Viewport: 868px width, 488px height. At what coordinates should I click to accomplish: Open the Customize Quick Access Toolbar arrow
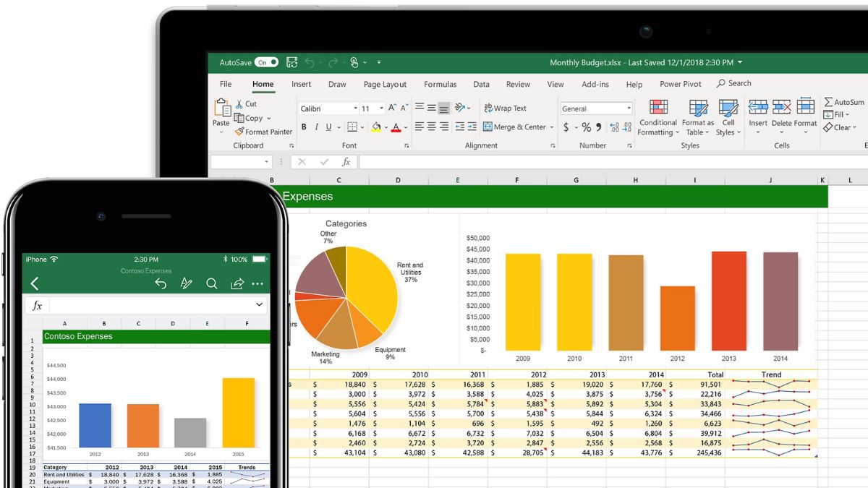378,63
